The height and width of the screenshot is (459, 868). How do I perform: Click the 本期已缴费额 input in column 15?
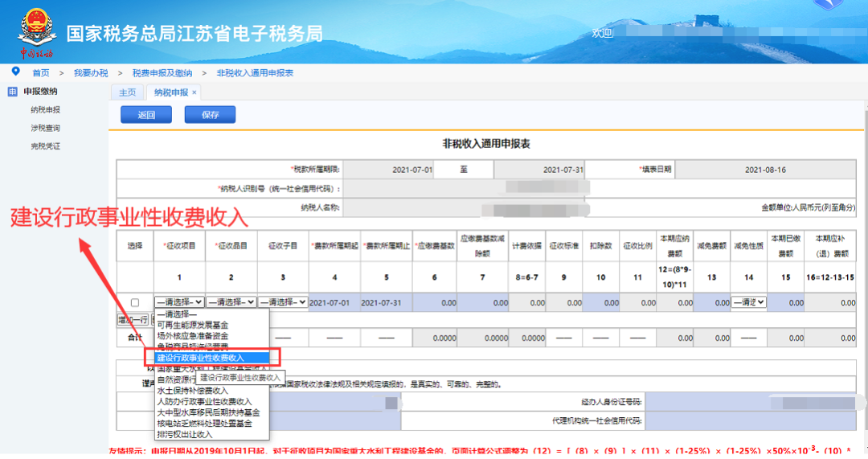[x=785, y=303]
